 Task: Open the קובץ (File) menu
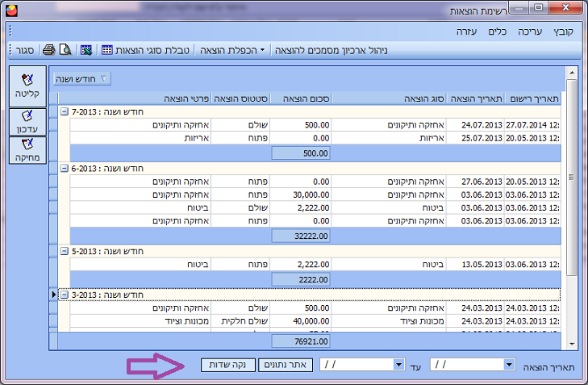pyautogui.click(x=561, y=31)
